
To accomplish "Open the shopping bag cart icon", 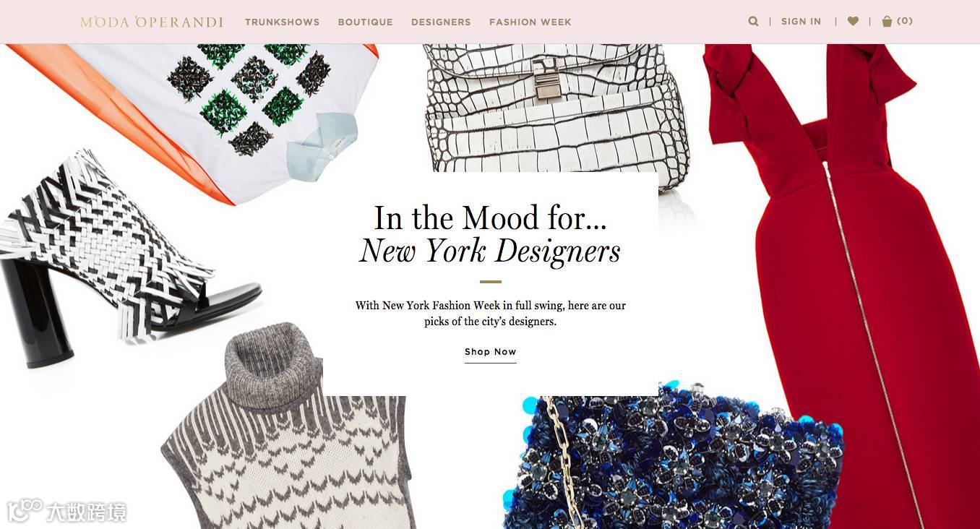I will 887,22.
